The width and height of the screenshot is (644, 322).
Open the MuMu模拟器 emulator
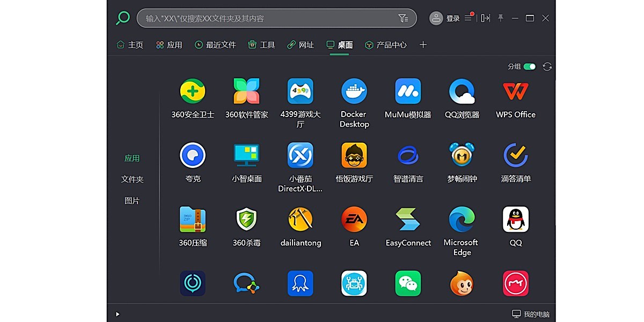[407, 89]
